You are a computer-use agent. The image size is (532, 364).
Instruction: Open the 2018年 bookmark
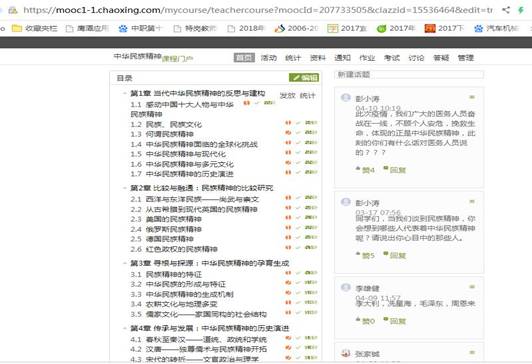(x=246, y=28)
